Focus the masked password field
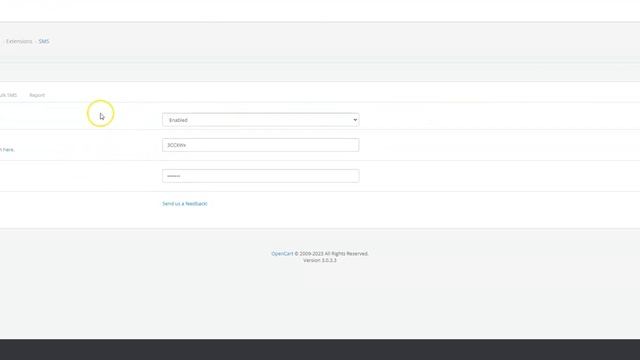Viewport: 640px width, 360px height. [x=260, y=176]
